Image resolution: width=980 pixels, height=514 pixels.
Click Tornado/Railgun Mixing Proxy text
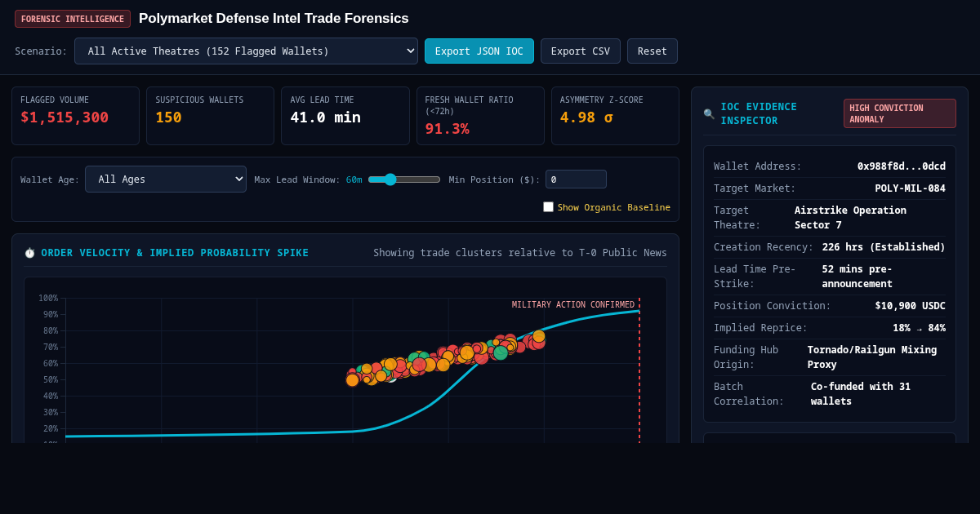pyautogui.click(x=872, y=357)
